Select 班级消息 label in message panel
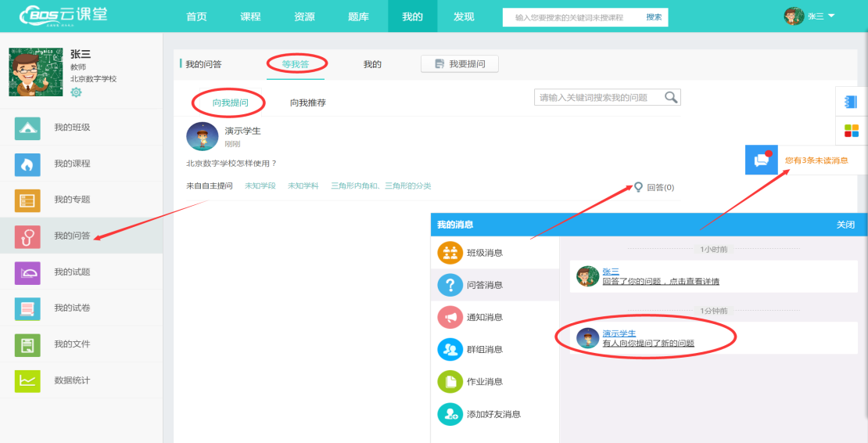 [485, 253]
